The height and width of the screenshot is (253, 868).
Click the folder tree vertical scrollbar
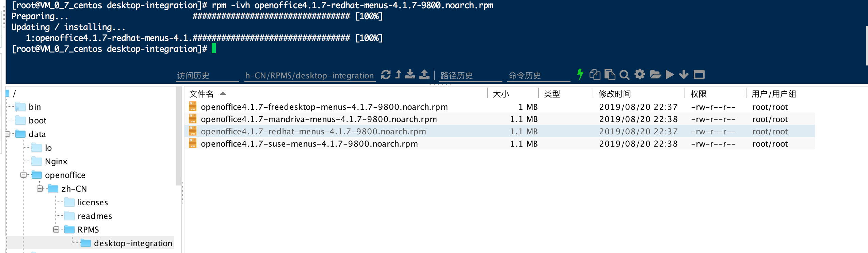tap(178, 136)
